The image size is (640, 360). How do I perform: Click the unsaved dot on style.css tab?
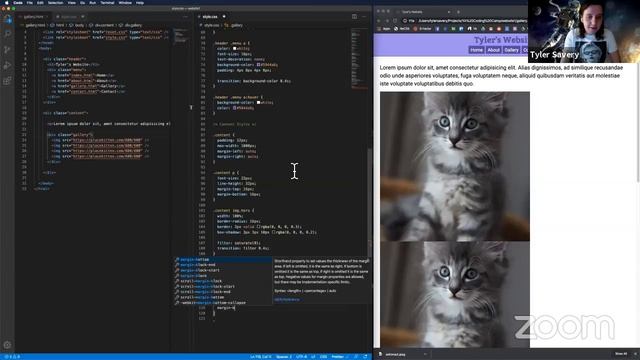[x=224, y=17]
